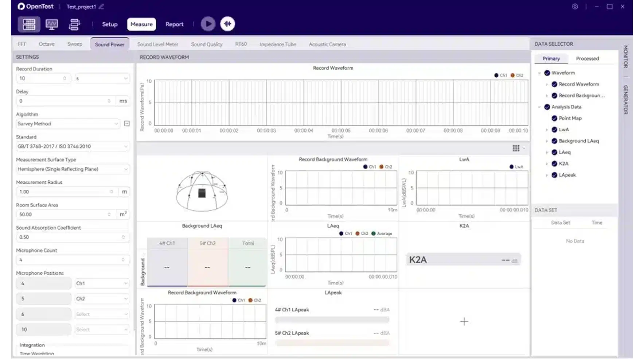Switch Data Selector to Processed tab
The height and width of the screenshot is (359, 644).
click(587, 58)
